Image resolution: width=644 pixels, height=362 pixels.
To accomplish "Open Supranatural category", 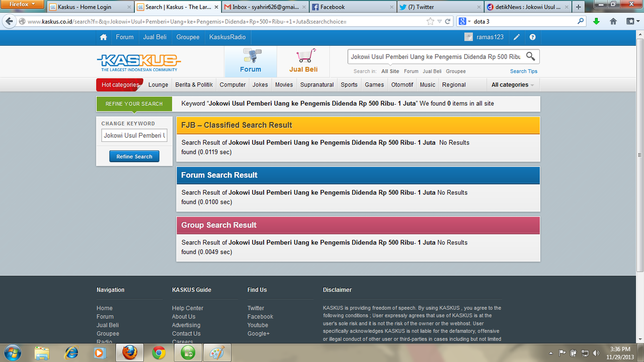I will pos(317,85).
